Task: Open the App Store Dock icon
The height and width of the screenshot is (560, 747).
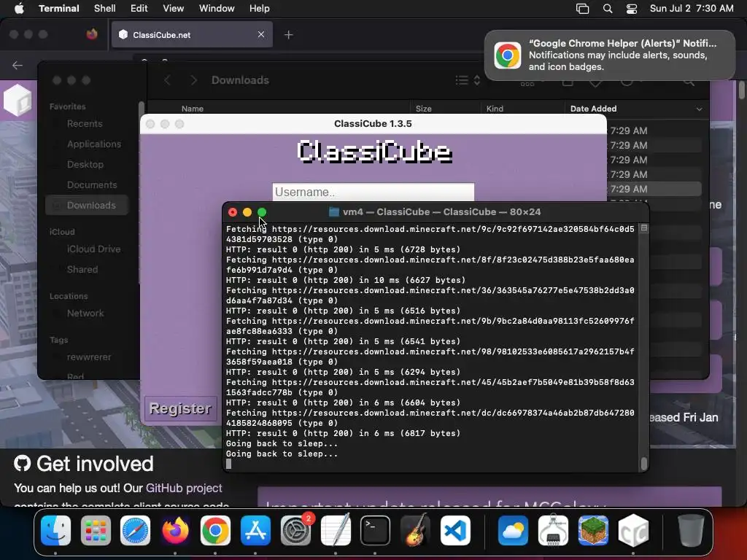Action: pos(256,531)
